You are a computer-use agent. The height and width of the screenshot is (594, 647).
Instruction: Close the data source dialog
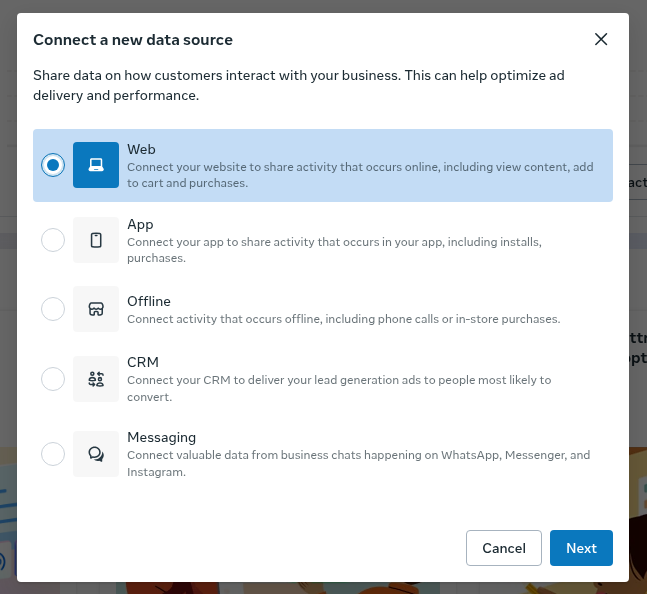coord(601,40)
